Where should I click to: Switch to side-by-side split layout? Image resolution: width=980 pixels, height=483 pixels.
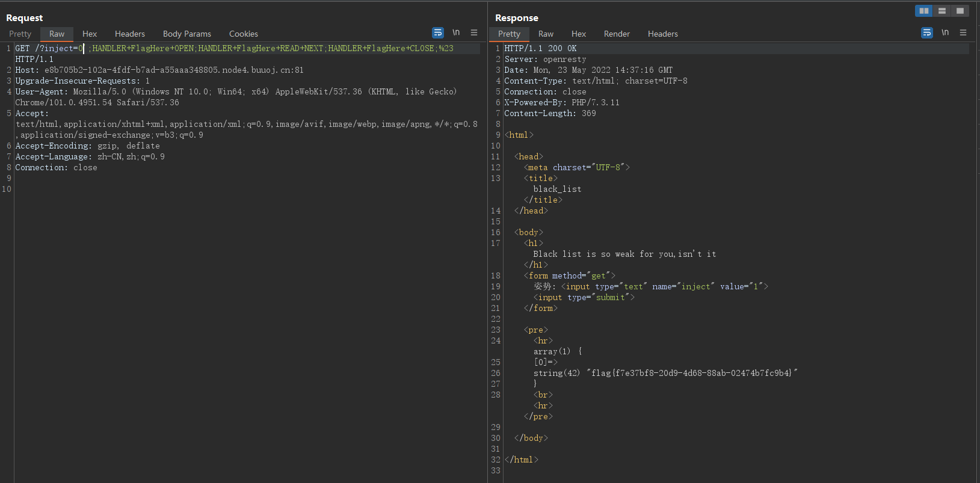(x=924, y=11)
